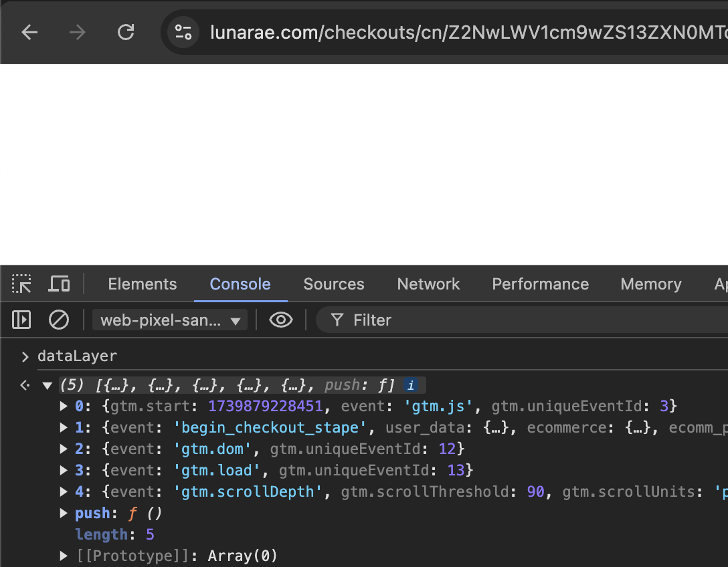
Task: Click the 'begin_checkout_stape' string
Action: click(270, 428)
